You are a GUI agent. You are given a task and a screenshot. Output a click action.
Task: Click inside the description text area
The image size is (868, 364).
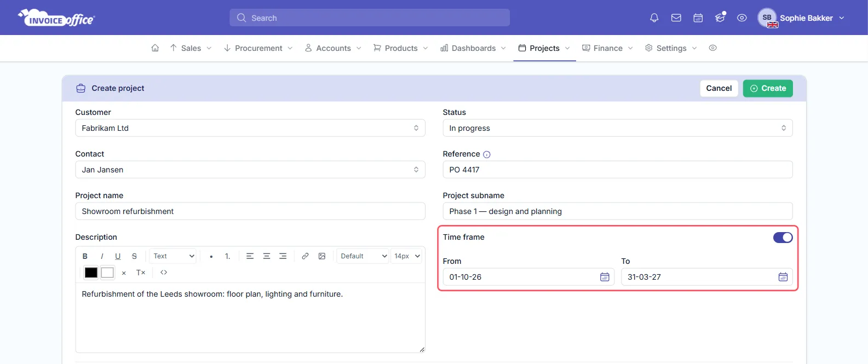[x=250, y=317]
